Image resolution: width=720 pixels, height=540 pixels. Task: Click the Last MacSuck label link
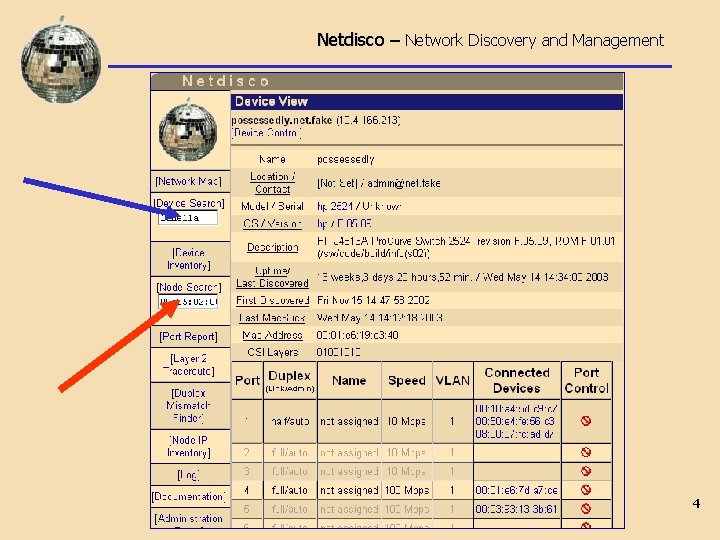272,318
